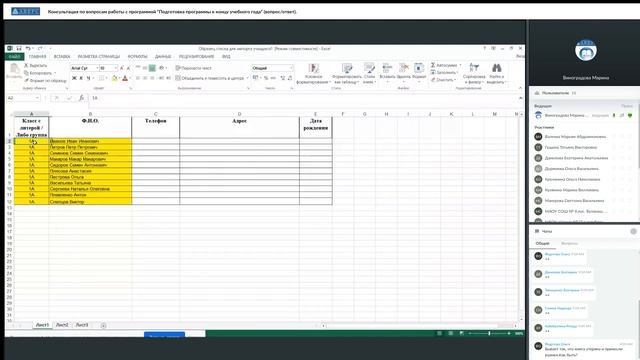
Task: Open Format as Table (Форматировать как таблицу)
Action: tap(347, 74)
